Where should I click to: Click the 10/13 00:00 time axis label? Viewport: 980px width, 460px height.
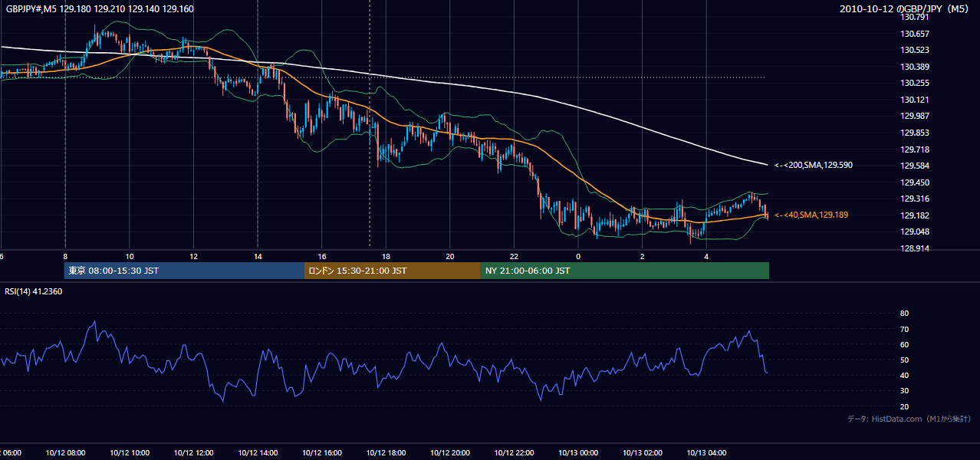pos(578,452)
